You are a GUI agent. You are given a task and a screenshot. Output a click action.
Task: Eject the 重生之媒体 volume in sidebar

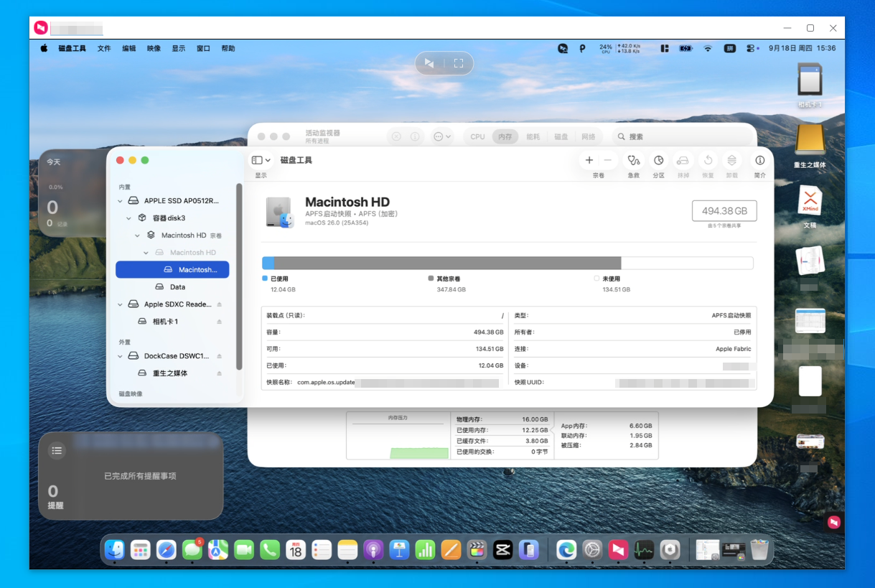coord(220,373)
